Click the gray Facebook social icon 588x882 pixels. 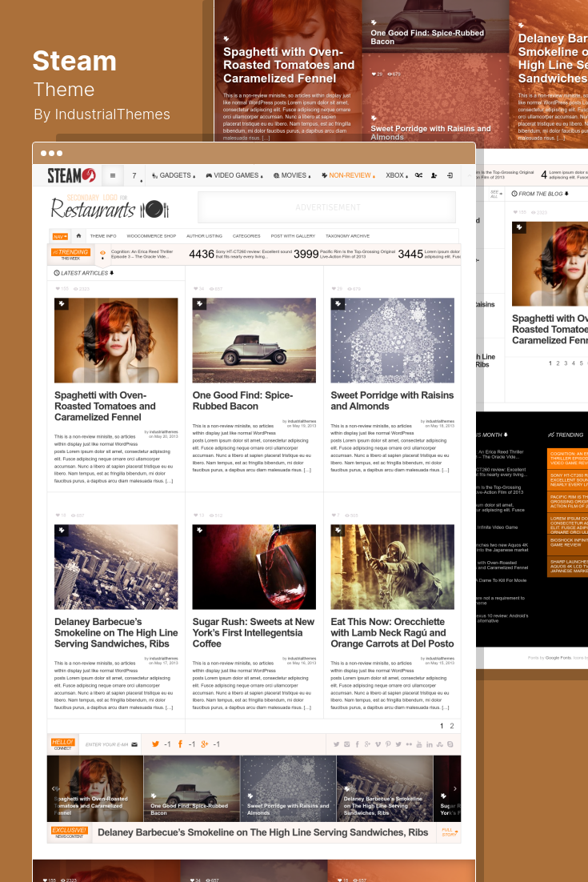coord(357,744)
